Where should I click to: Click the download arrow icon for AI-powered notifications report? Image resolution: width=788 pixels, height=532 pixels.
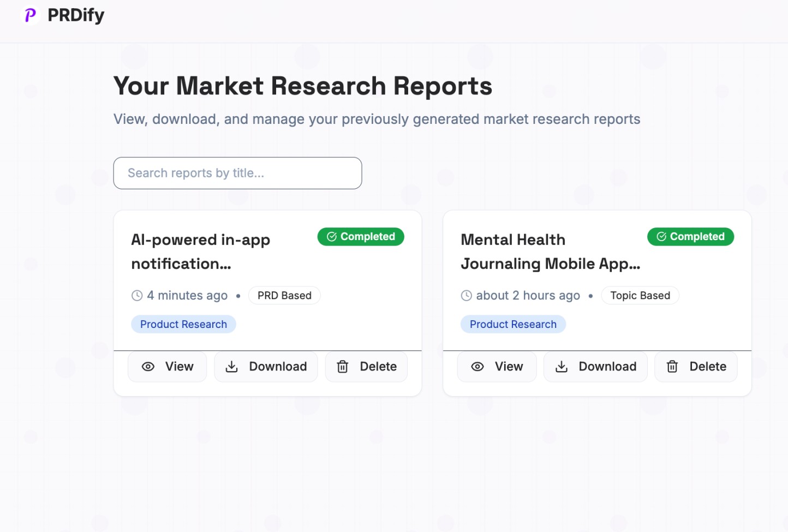[x=231, y=367]
